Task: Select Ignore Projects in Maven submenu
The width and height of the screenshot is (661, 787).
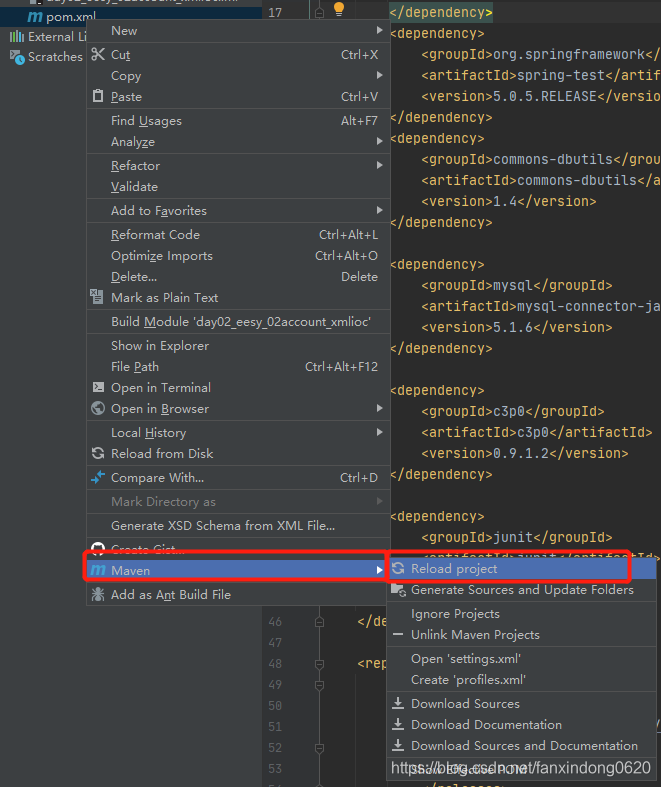Action: [522, 614]
